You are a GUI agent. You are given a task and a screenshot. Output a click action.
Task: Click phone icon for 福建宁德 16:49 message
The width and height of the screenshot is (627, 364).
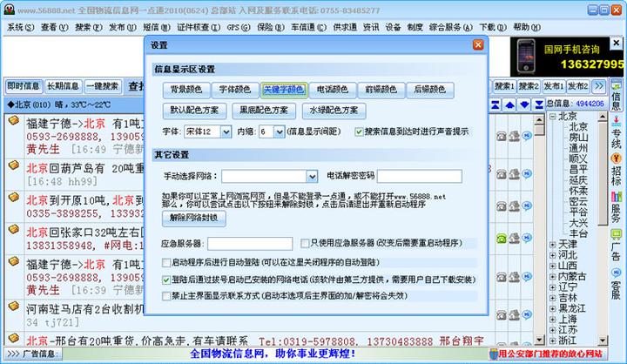click(x=501, y=136)
